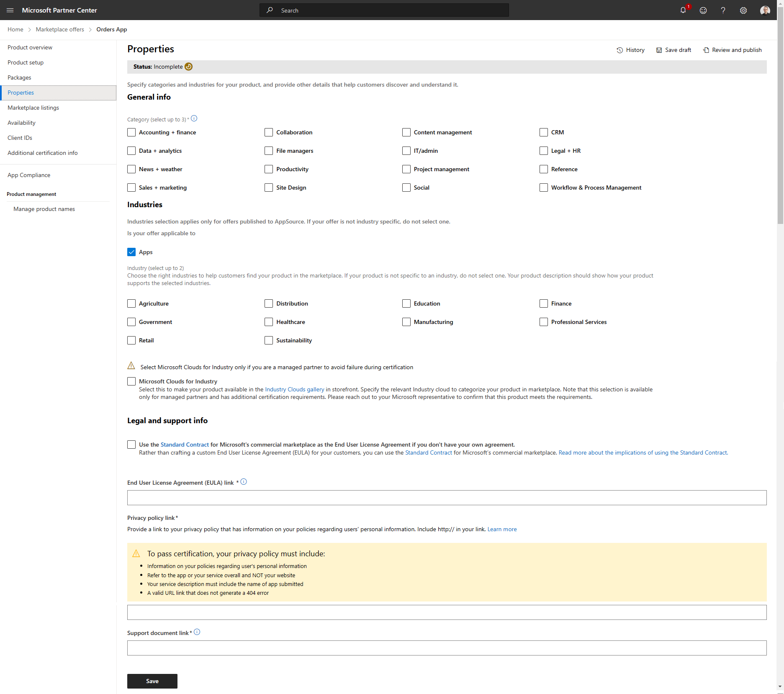Check Legal + HR category
The image size is (784, 694).
point(544,151)
